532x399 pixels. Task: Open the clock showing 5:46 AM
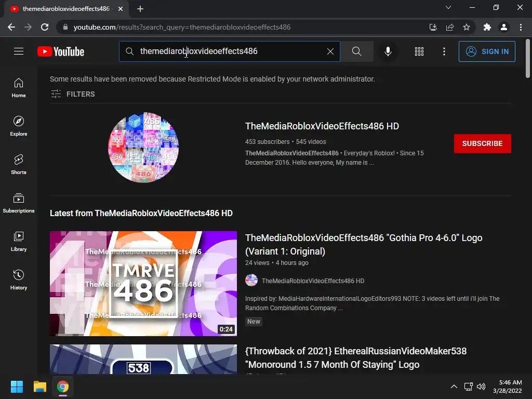pos(507,387)
